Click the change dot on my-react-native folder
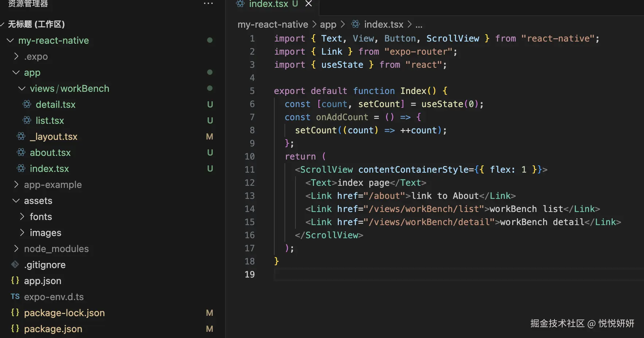 [210, 40]
